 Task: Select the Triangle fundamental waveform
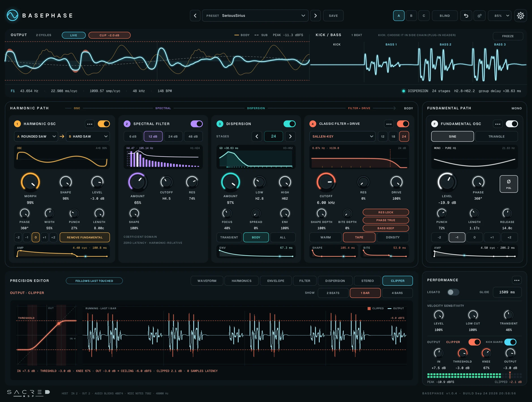[x=496, y=136]
